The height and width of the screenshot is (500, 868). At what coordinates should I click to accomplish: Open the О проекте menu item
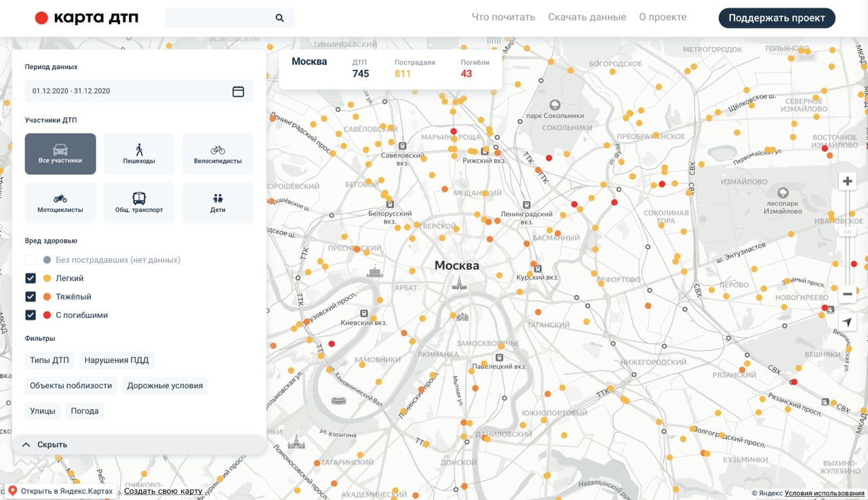click(x=663, y=17)
